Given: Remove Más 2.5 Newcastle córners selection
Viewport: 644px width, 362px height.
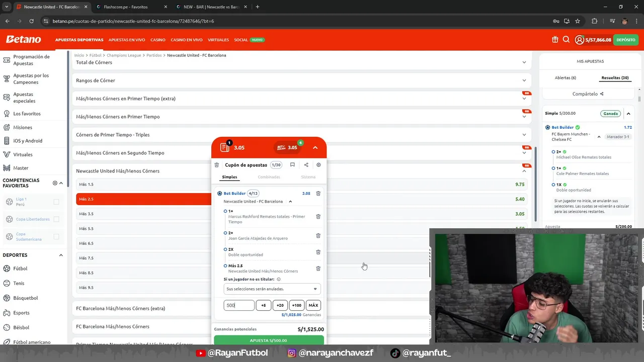Looking at the screenshot, I should click(318, 268).
